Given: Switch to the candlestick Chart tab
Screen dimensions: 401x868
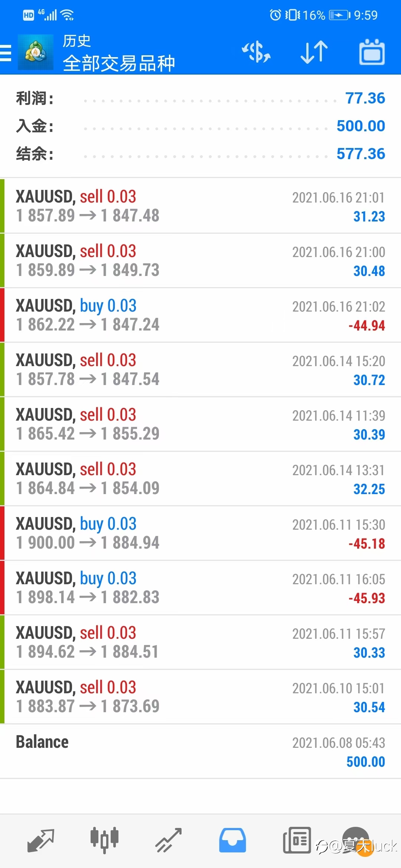Looking at the screenshot, I should pos(104,840).
